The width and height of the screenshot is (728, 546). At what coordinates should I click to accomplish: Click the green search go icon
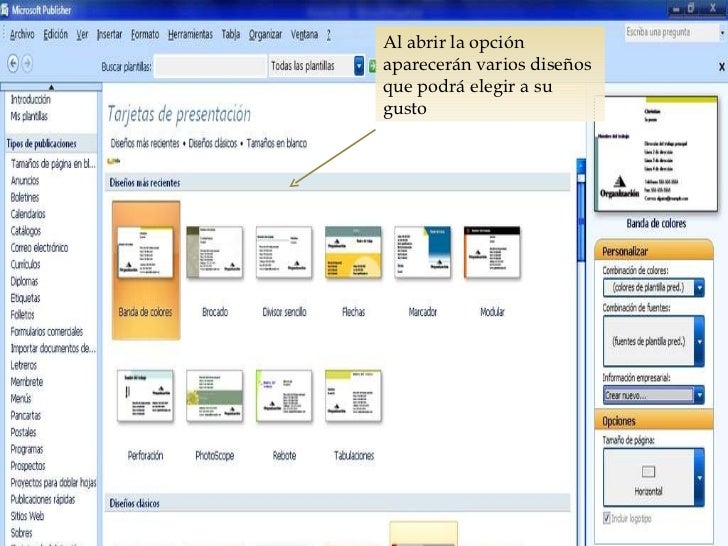(x=372, y=66)
